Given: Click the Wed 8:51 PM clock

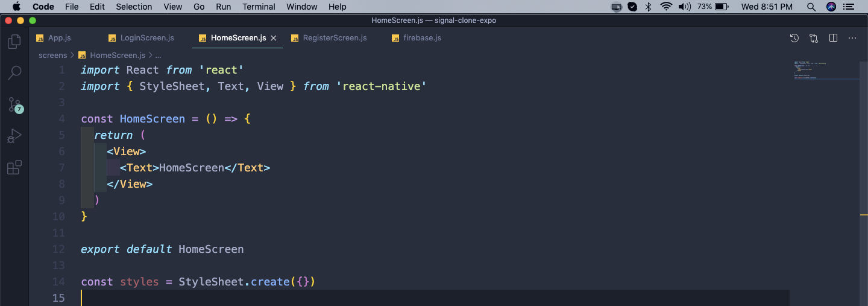Looking at the screenshot, I should point(767,7).
